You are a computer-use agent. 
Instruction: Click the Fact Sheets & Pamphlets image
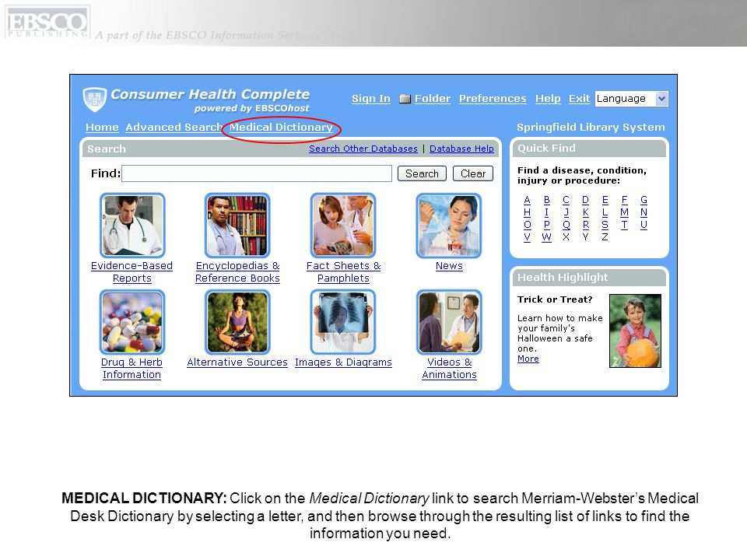tap(343, 226)
